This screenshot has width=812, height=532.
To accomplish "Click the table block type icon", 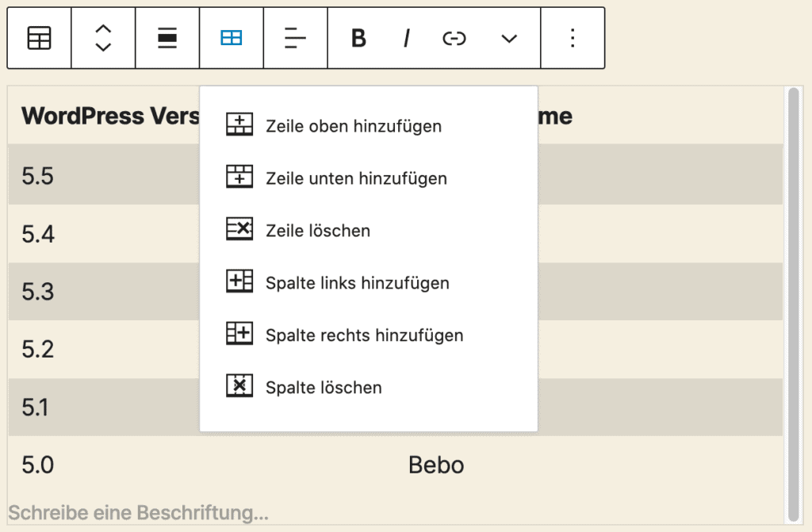I will pos(38,37).
